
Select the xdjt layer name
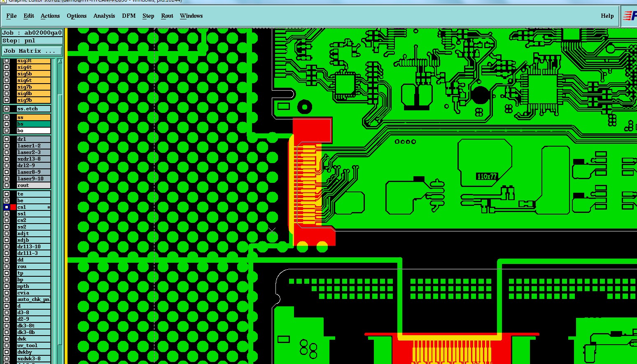33,233
